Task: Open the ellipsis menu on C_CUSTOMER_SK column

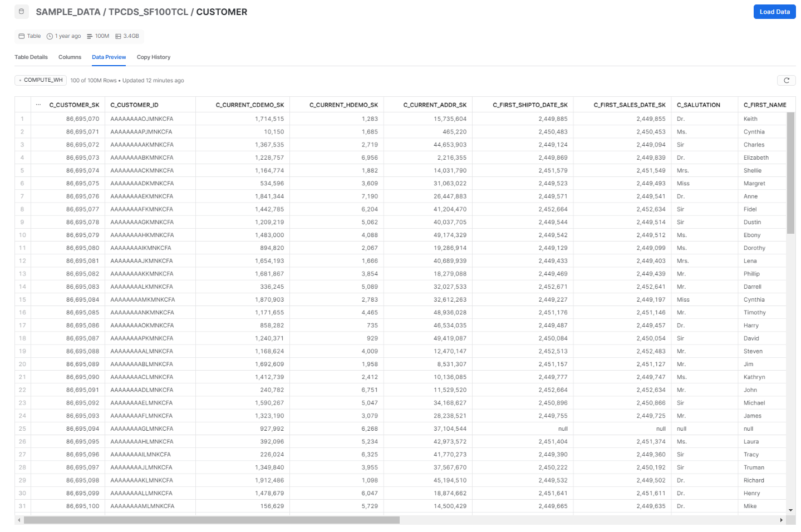Action: point(38,104)
